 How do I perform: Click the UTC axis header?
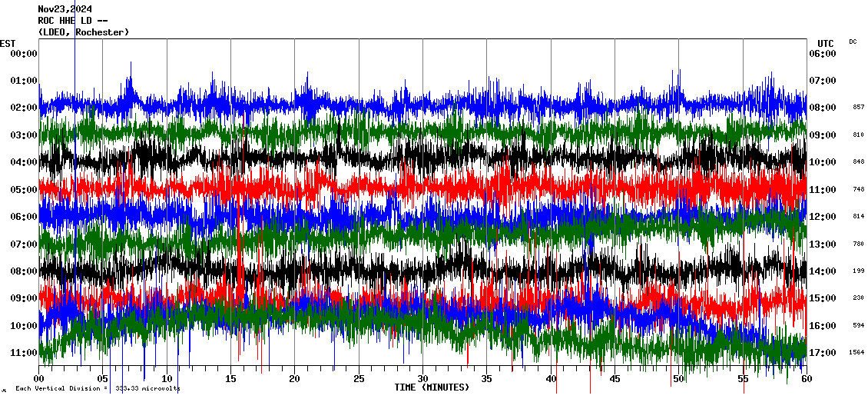[x=825, y=43]
